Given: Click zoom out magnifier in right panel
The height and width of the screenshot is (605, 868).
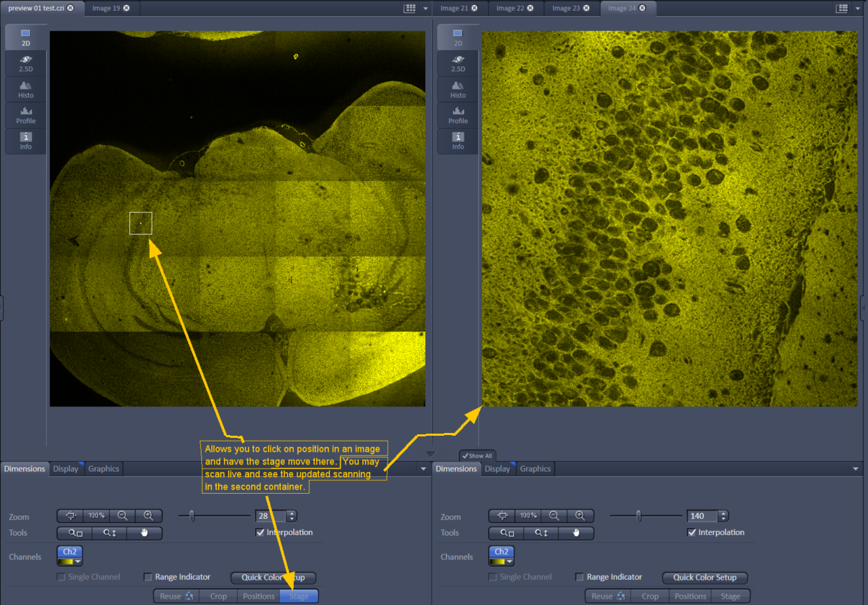Looking at the screenshot, I should [x=554, y=516].
